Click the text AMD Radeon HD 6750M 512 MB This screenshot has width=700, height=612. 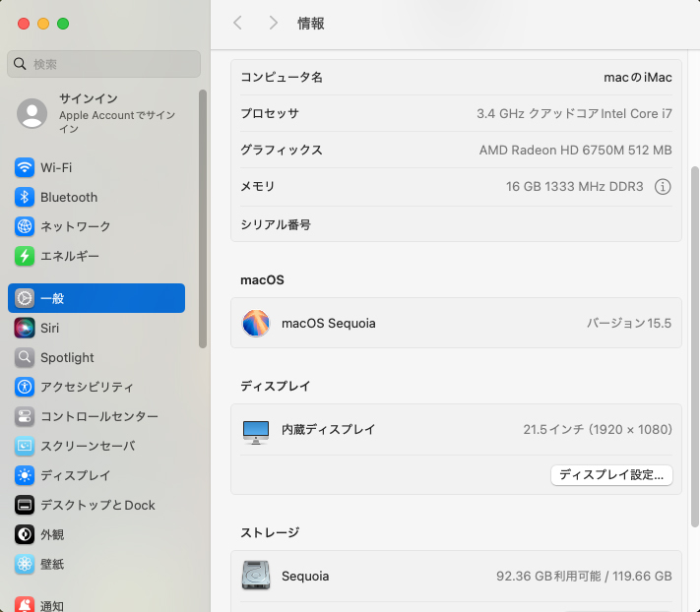[x=575, y=150]
